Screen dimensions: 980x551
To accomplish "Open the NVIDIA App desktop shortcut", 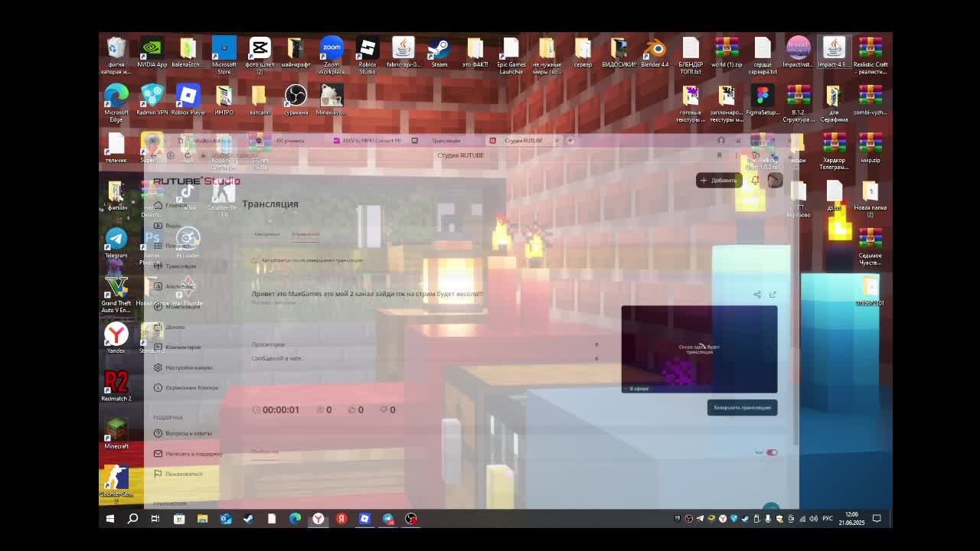I will pyautogui.click(x=152, y=54).
